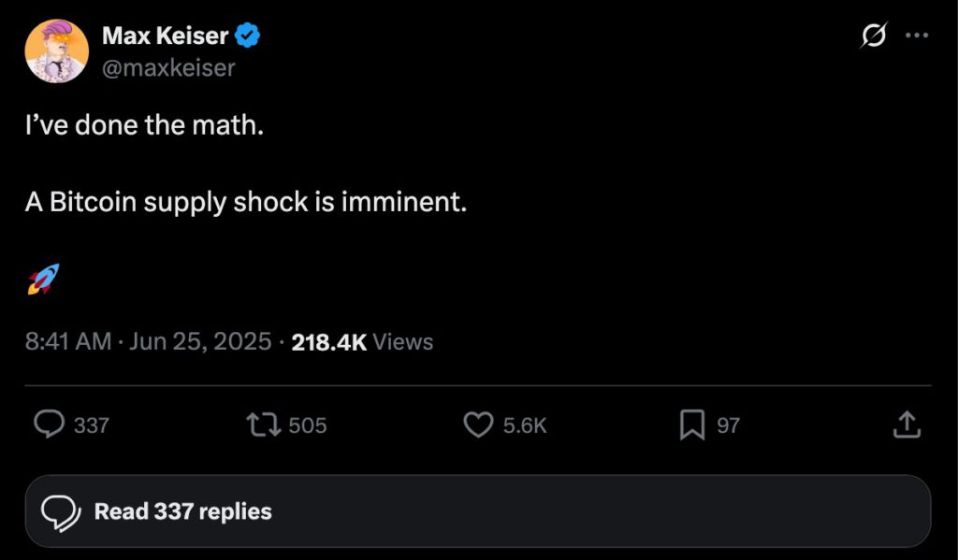The image size is (958, 560).
Task: Click the tweet text about Bitcoin supply shock
Action: tap(245, 202)
